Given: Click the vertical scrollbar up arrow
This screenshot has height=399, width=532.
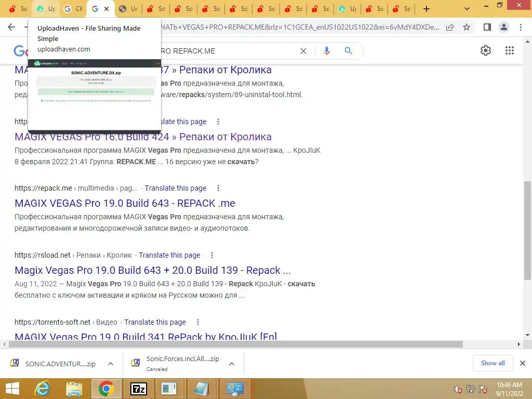Looking at the screenshot, I should 527,42.
